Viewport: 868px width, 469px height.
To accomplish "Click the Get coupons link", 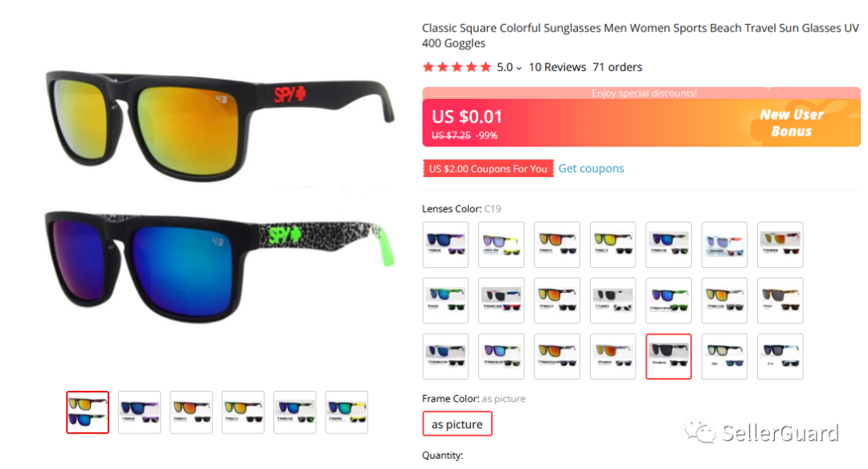I will pyautogui.click(x=591, y=168).
